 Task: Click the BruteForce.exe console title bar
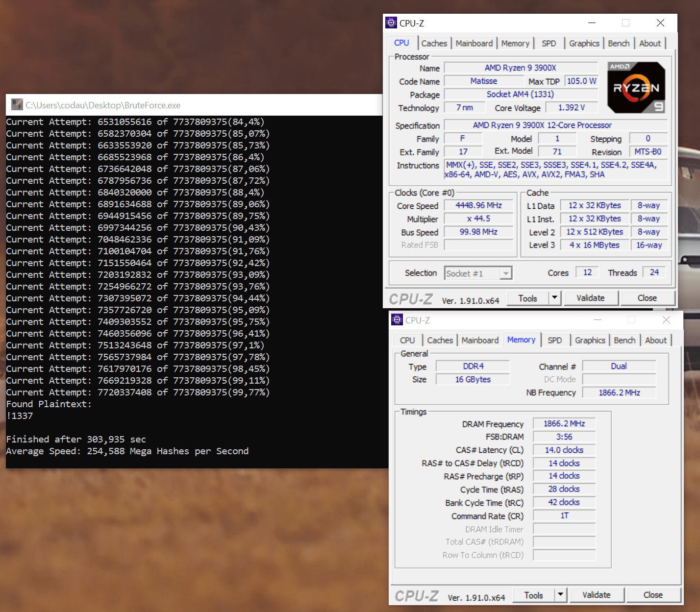[x=194, y=105]
